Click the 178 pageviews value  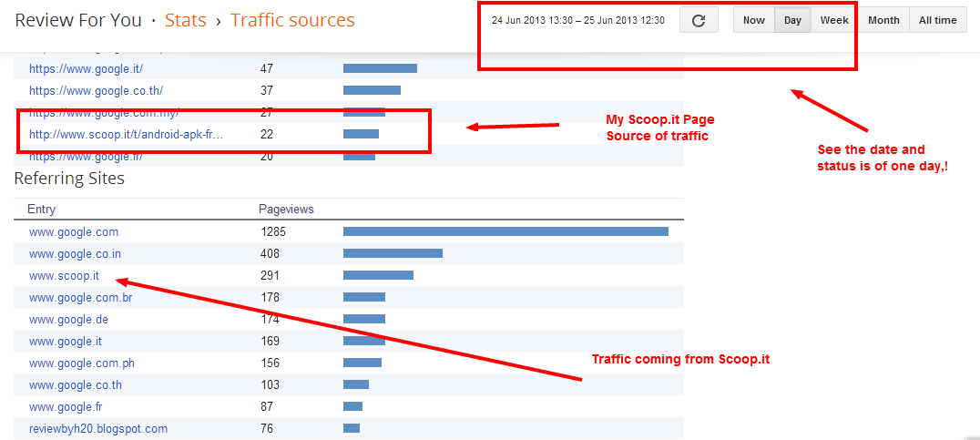coord(270,298)
